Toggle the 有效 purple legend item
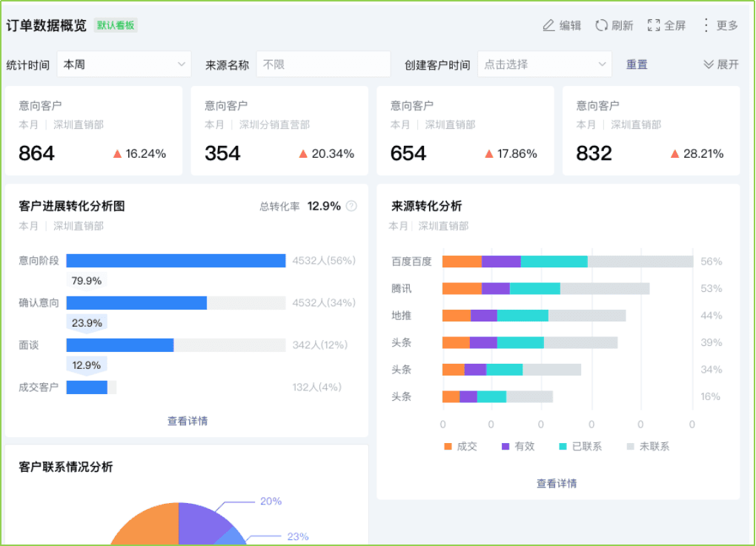 pos(518,447)
